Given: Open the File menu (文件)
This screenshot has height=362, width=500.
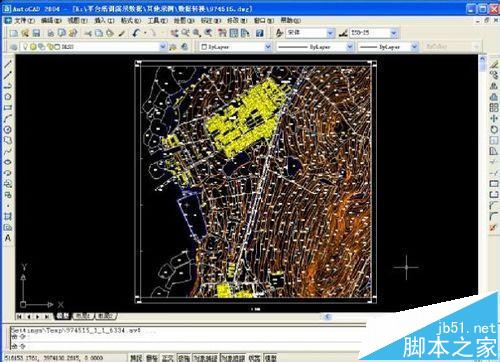Looking at the screenshot, I should coord(24,21).
